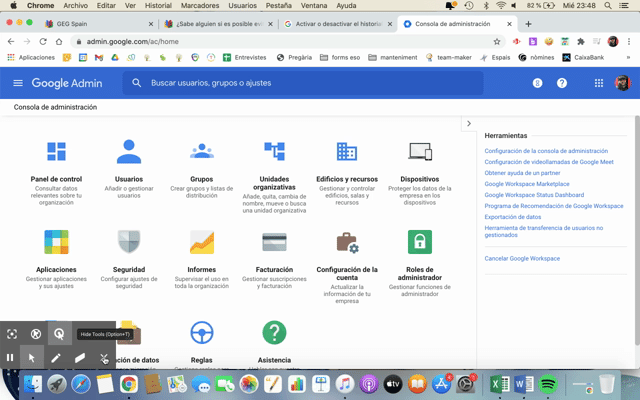Open the Reglas steering wheel icon

coord(202,333)
